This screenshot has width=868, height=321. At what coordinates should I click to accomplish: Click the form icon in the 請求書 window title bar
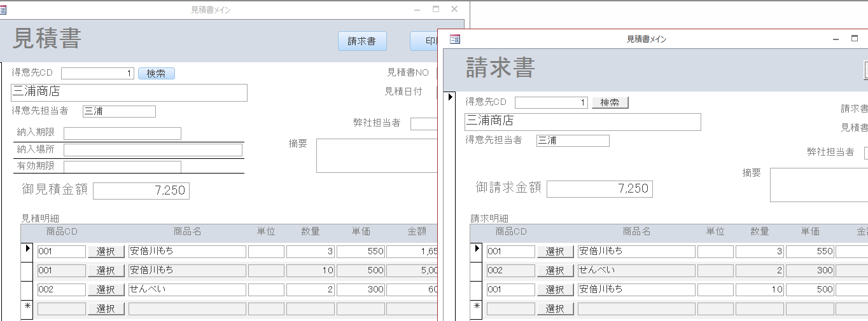(x=454, y=39)
